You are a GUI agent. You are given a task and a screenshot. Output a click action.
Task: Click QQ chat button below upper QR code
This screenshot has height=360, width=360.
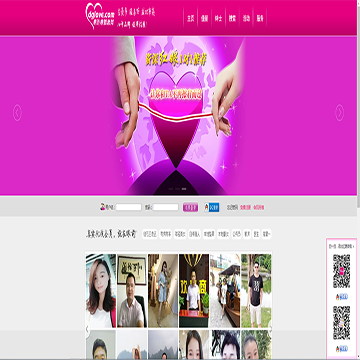342,297
